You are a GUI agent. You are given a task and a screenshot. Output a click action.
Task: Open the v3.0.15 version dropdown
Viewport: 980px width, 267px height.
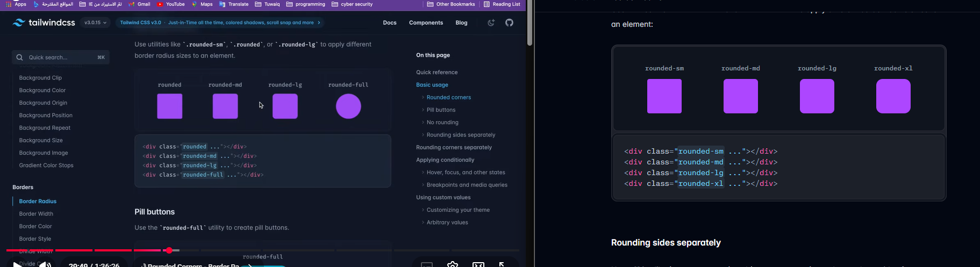(96, 23)
